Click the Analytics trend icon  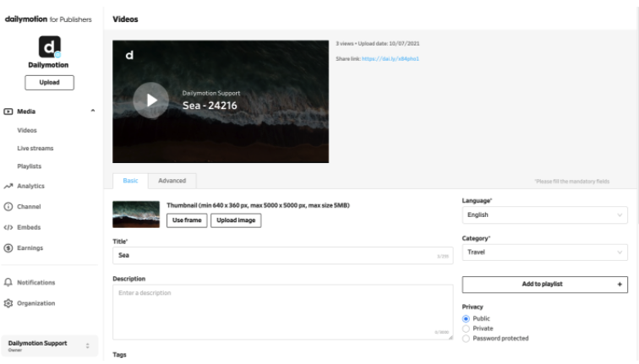point(8,186)
